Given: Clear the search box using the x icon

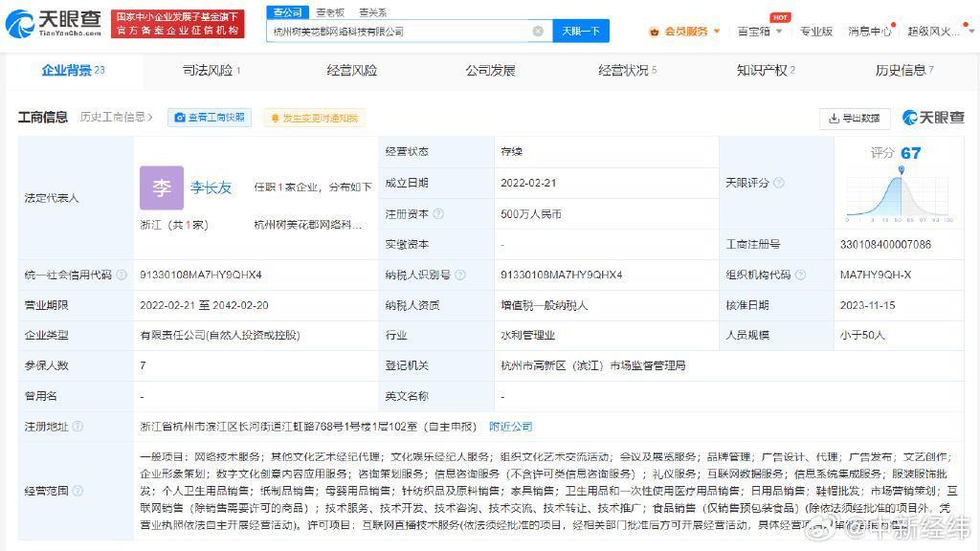Looking at the screenshot, I should pos(538,31).
